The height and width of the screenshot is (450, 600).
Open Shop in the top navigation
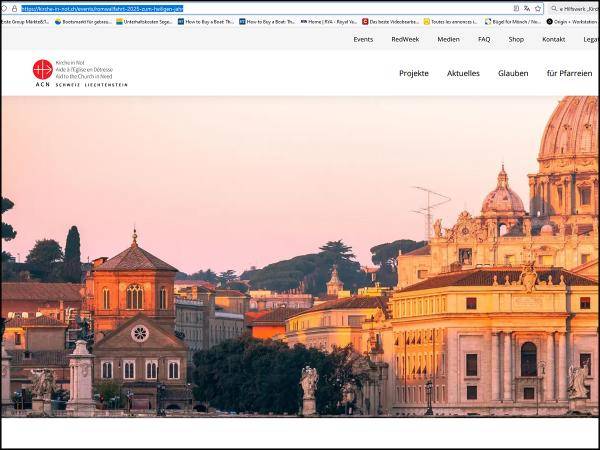tap(516, 39)
